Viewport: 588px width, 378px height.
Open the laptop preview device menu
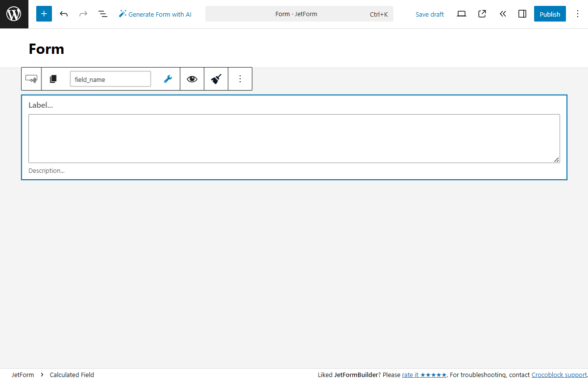coord(462,14)
